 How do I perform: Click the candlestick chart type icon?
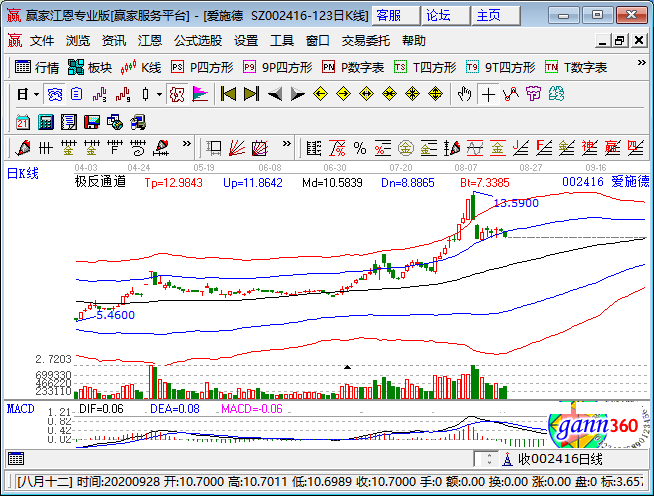click(x=146, y=94)
